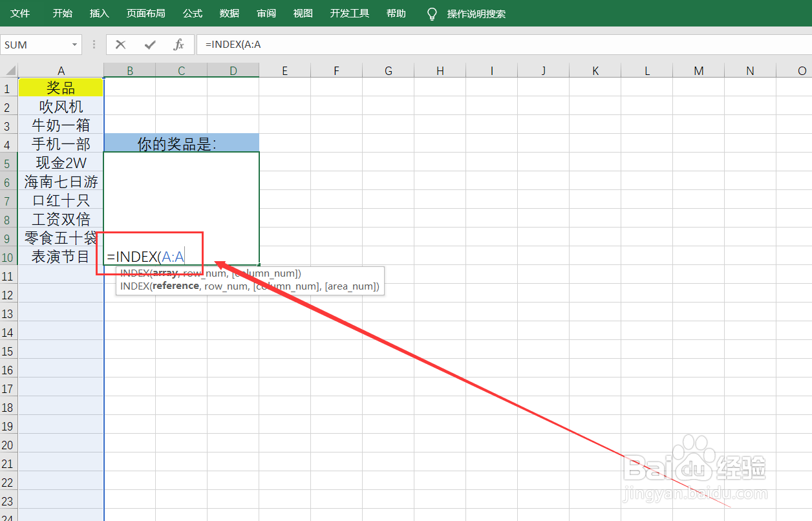Switch to the 视图 ribbon tab

click(303, 14)
